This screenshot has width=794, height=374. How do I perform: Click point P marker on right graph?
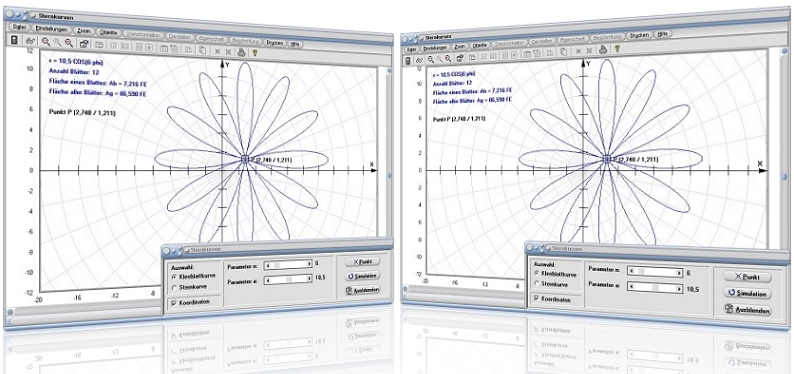(607, 158)
